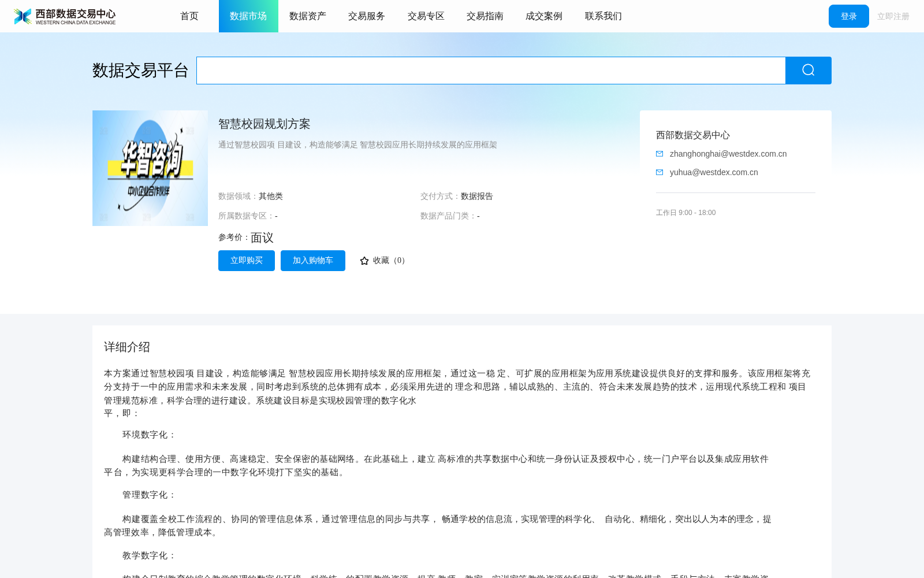
Task: Click the product title 智慧校园规划方案
Action: (264, 124)
